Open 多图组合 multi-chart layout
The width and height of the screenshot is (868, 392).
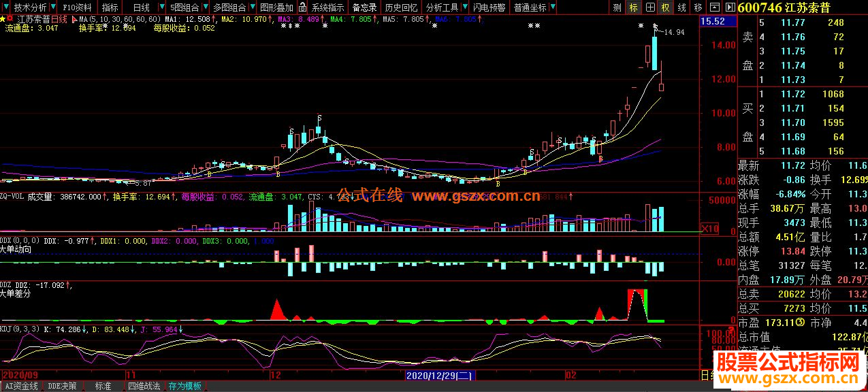[x=229, y=7]
